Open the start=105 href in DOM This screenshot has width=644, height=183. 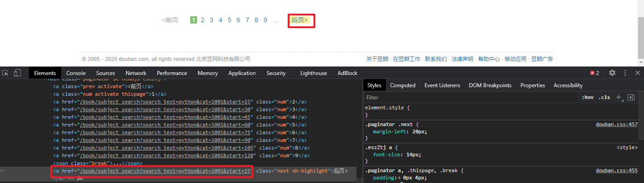coord(167,148)
